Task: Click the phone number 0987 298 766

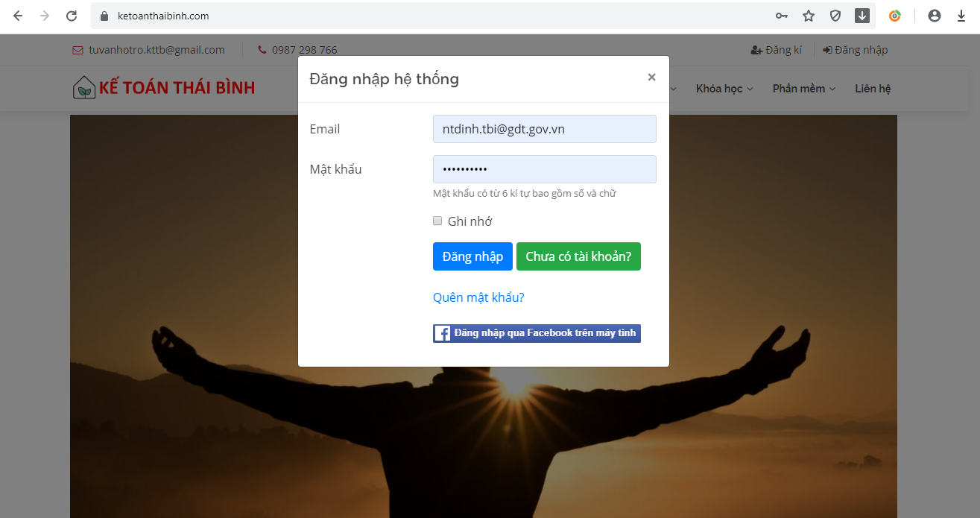Action: point(297,50)
